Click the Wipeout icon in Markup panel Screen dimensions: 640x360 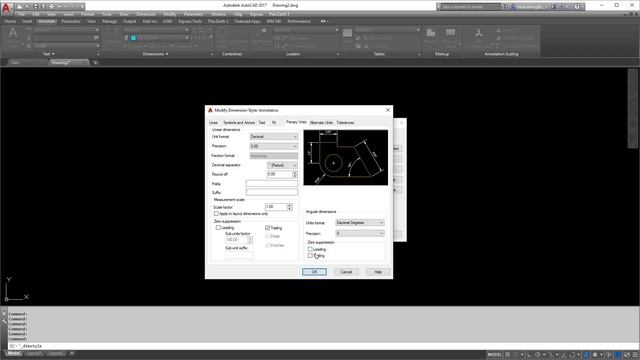pyautogui.click(x=431, y=33)
